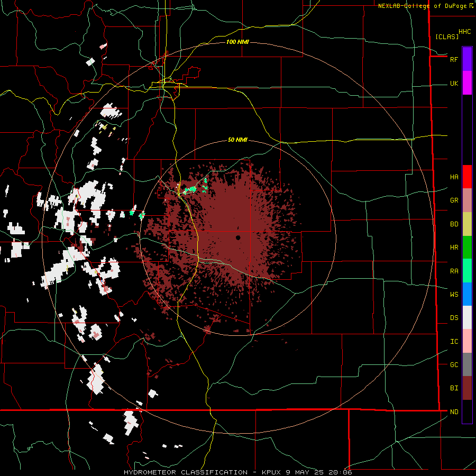This screenshot has width=476, height=476.
Task: Click the black radar site dot
Action: 238,237
